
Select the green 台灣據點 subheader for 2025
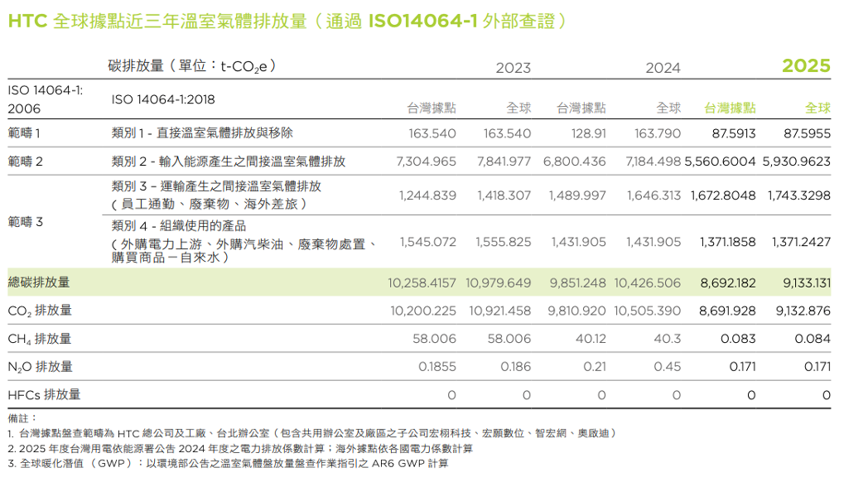pyautogui.click(x=730, y=108)
